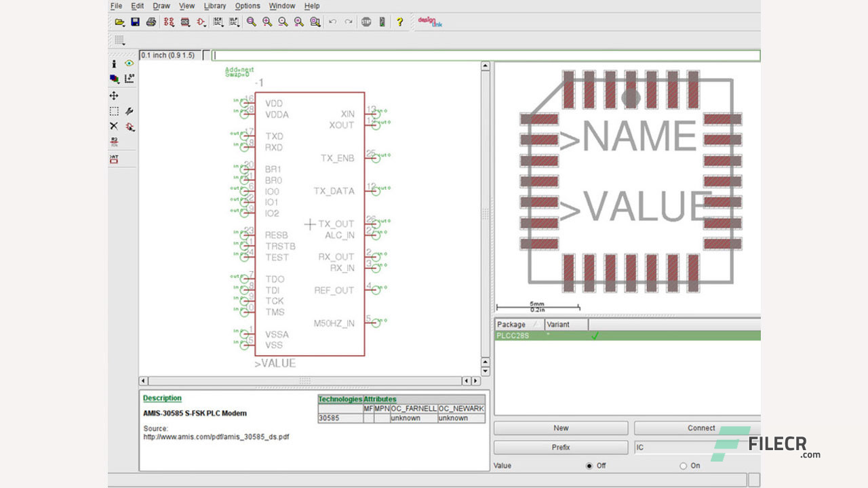Click the horizontal scrollbar left arrow

click(143, 381)
